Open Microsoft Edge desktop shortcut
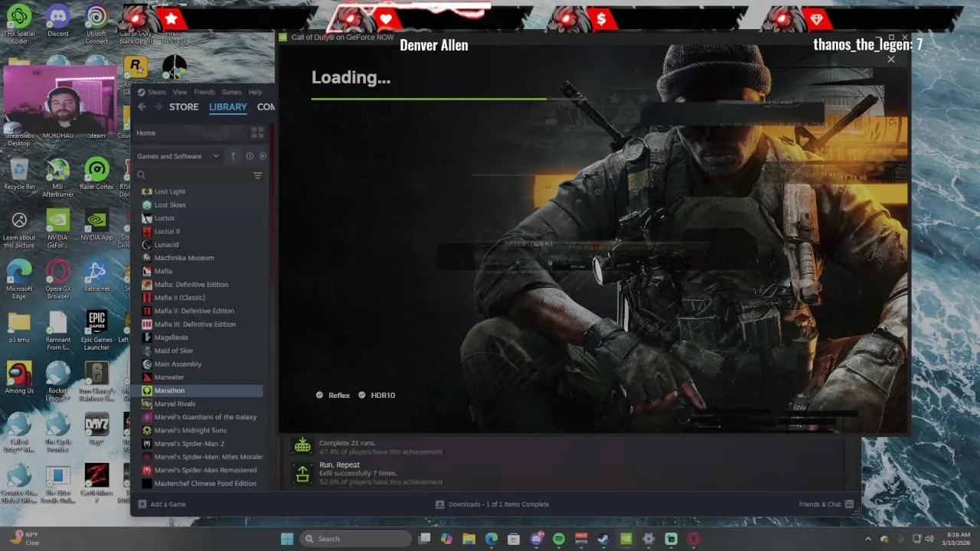Image resolution: width=980 pixels, height=551 pixels. pyautogui.click(x=19, y=279)
